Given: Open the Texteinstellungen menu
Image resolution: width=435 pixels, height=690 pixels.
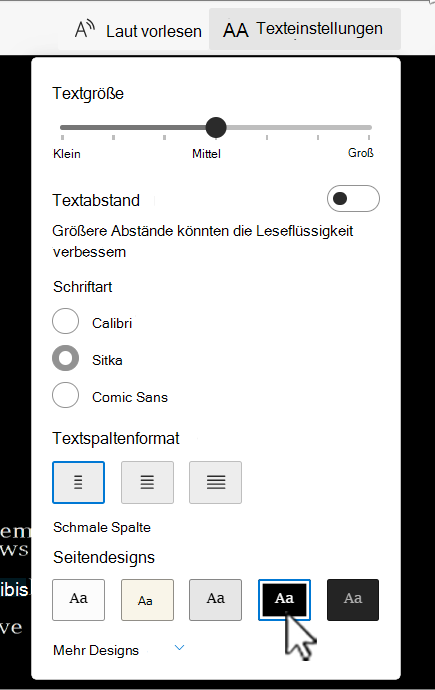Looking at the screenshot, I should [304, 29].
